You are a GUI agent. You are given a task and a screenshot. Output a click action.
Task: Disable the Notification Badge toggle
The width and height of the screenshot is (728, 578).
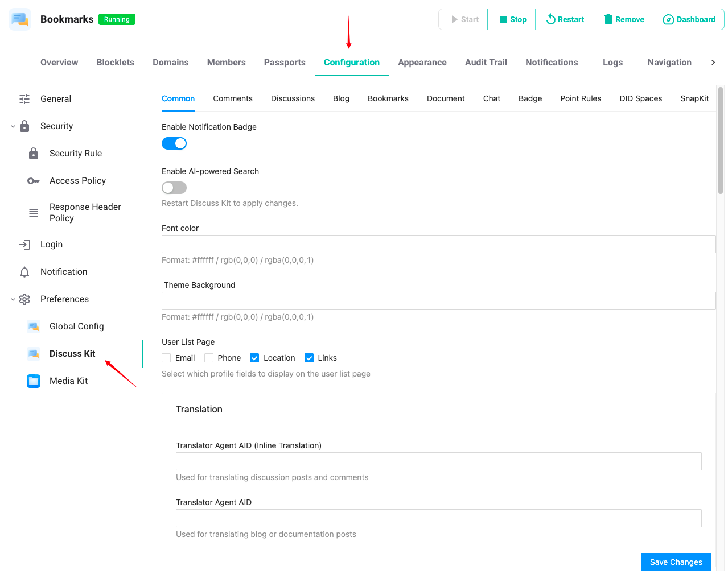point(174,143)
